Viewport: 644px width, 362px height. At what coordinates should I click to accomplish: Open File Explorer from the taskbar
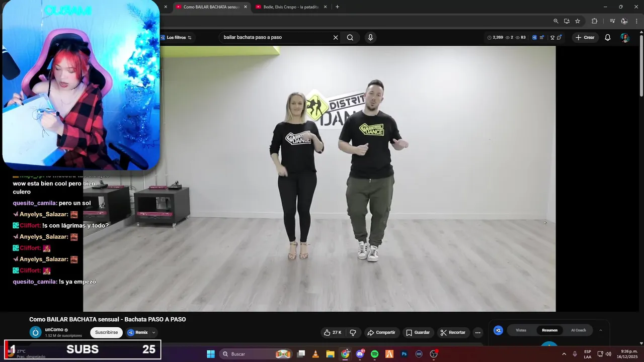point(330,354)
